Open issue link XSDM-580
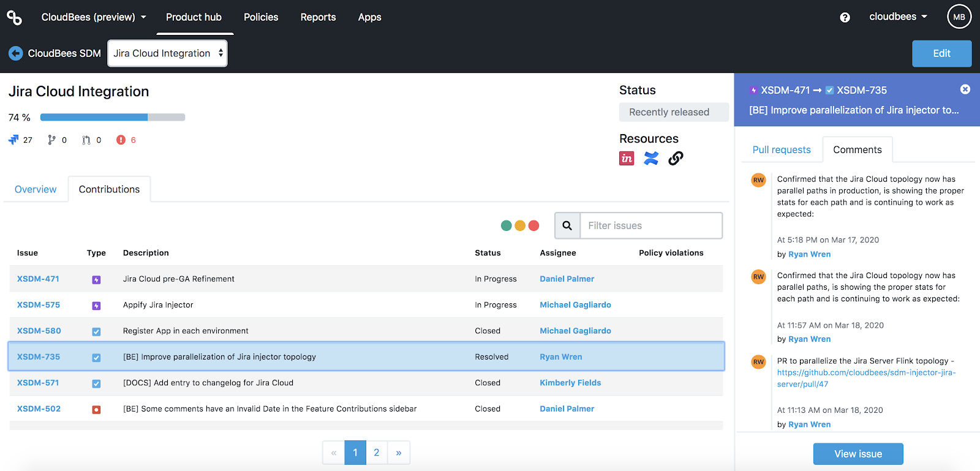980x471 pixels. pyautogui.click(x=39, y=331)
